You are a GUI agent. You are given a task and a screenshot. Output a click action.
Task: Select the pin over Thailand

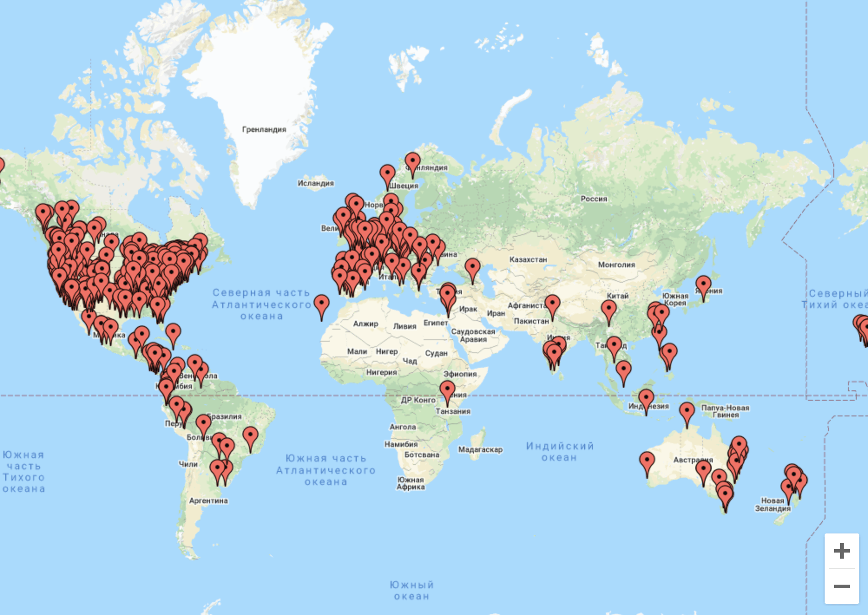click(614, 349)
